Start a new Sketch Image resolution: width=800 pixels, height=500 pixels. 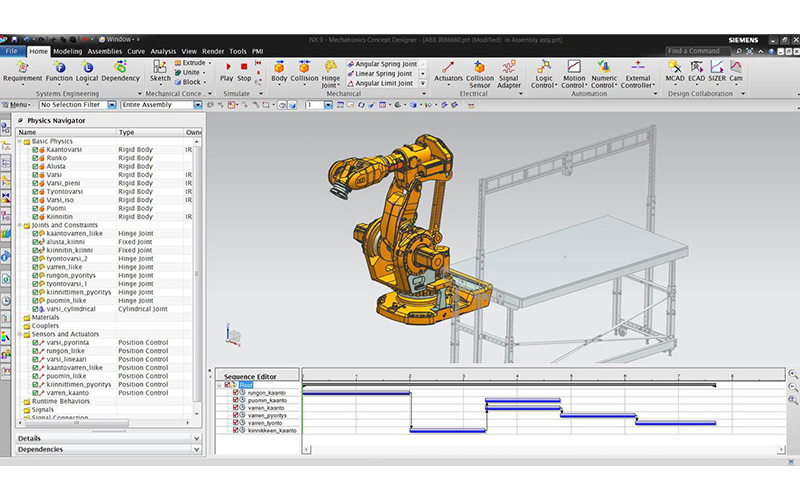[160, 72]
